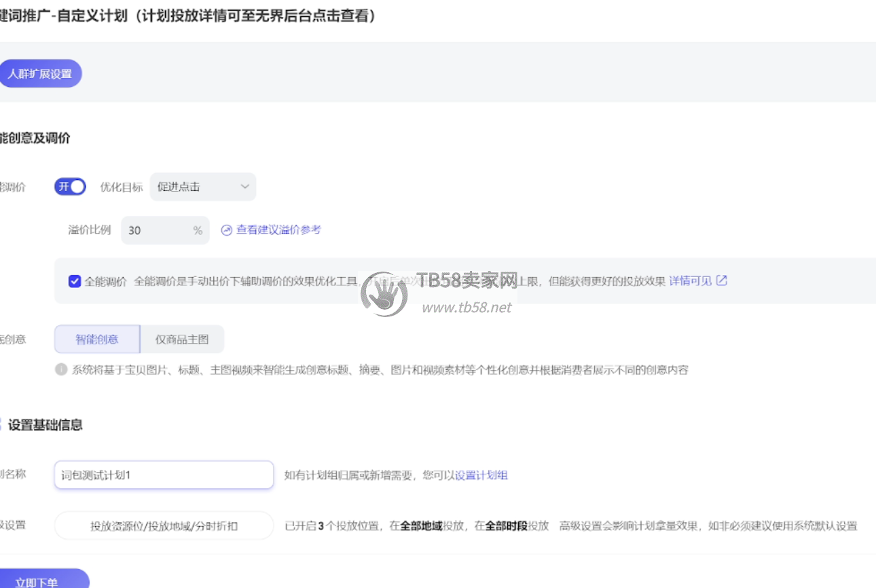Click the 溢价比例 input showing 30
The image size is (876, 588).
[165, 230]
